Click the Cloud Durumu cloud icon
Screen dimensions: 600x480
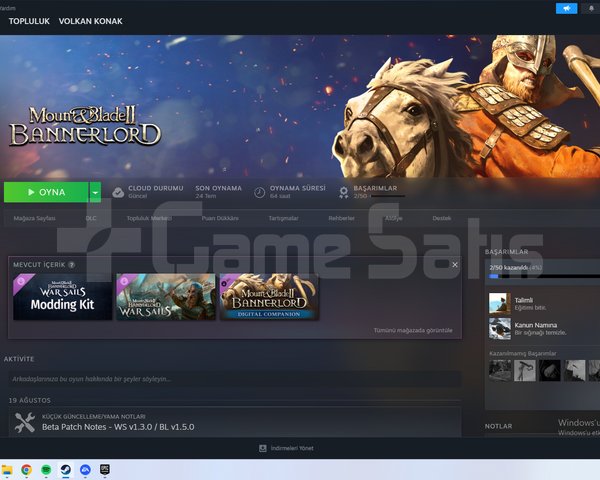pos(118,192)
